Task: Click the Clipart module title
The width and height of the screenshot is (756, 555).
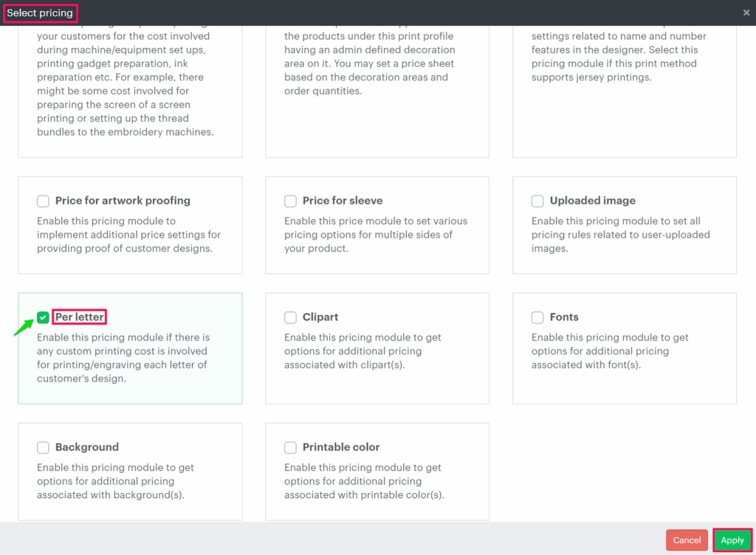Action: point(320,317)
